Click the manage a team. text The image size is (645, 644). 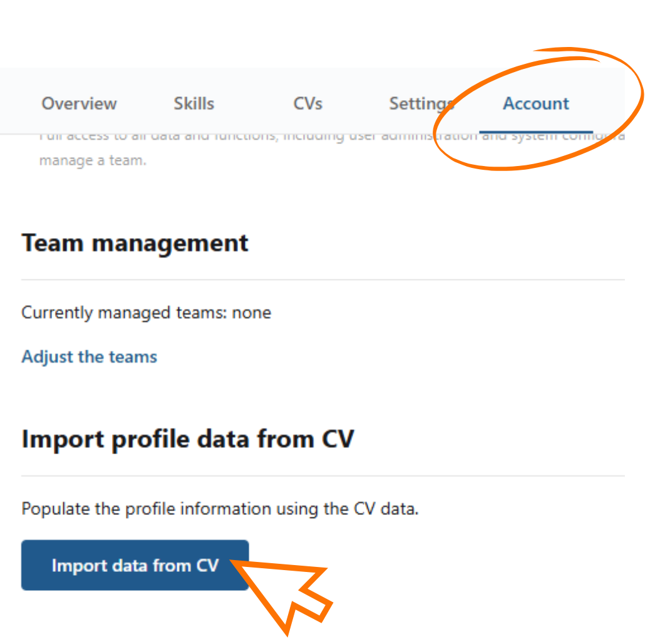(93, 160)
